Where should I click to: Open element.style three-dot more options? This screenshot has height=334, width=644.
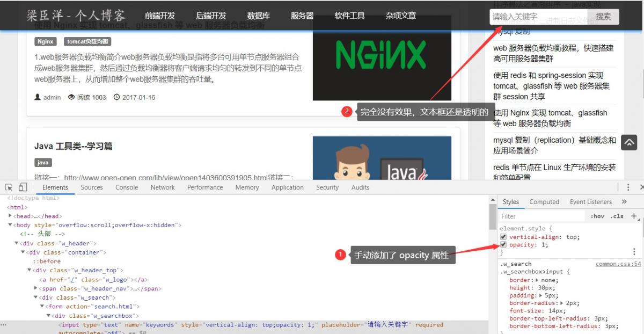point(634,252)
